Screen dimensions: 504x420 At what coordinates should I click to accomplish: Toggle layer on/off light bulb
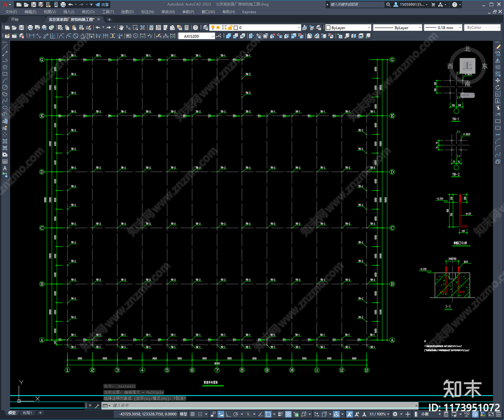pyautogui.click(x=213, y=28)
